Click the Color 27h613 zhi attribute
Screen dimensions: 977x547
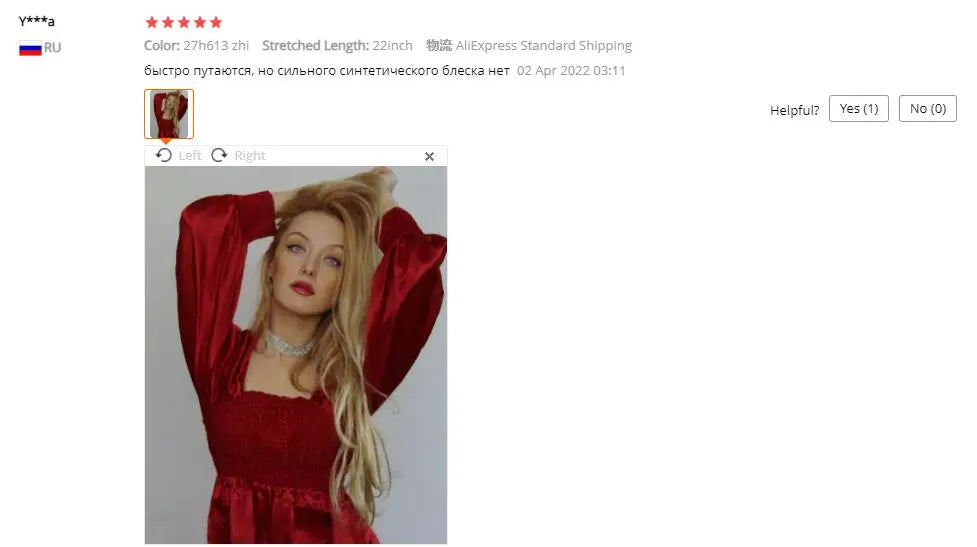pyautogui.click(x=196, y=45)
